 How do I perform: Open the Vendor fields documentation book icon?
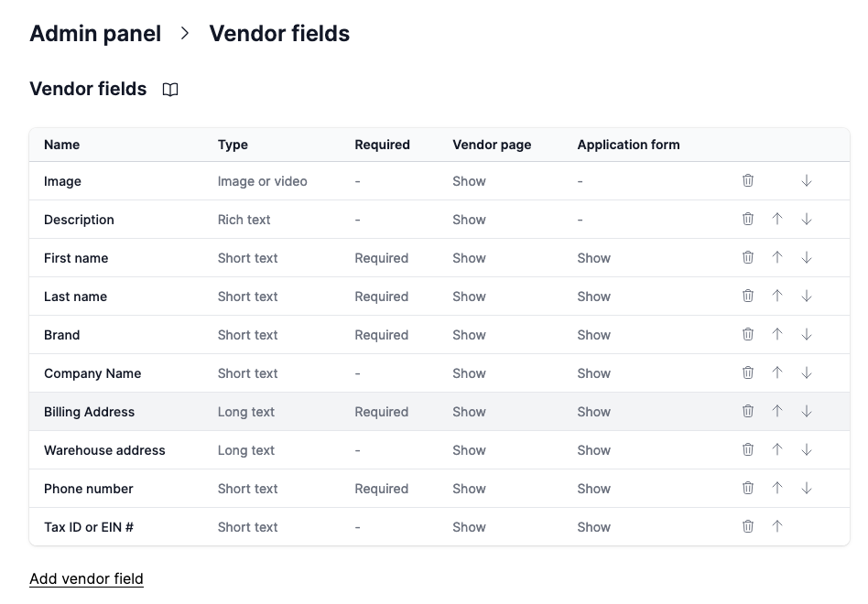[x=170, y=89]
